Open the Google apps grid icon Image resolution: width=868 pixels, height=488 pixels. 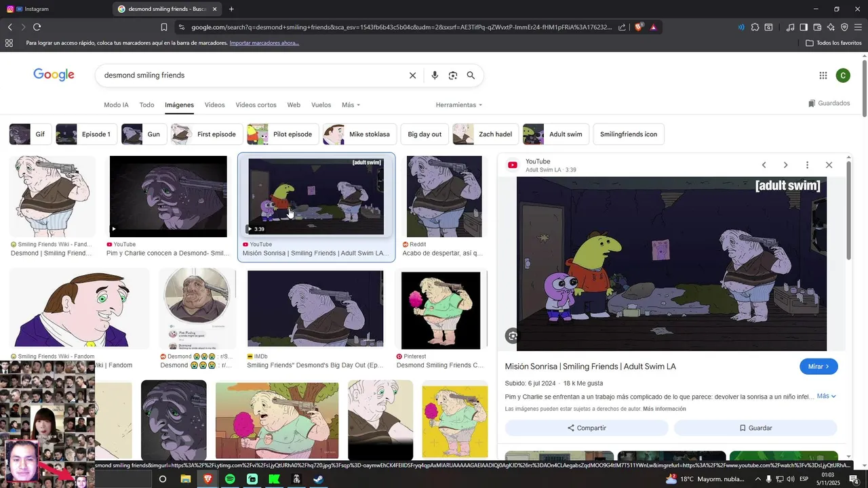click(x=823, y=75)
